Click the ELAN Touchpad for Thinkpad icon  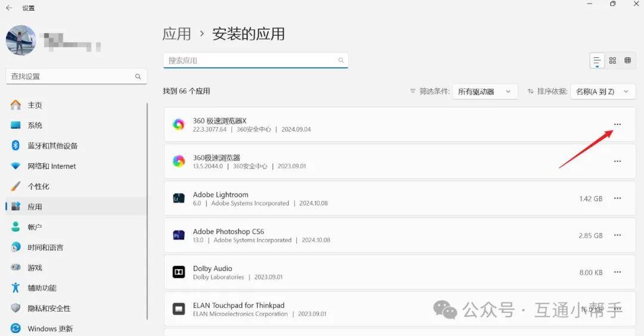[x=179, y=309]
